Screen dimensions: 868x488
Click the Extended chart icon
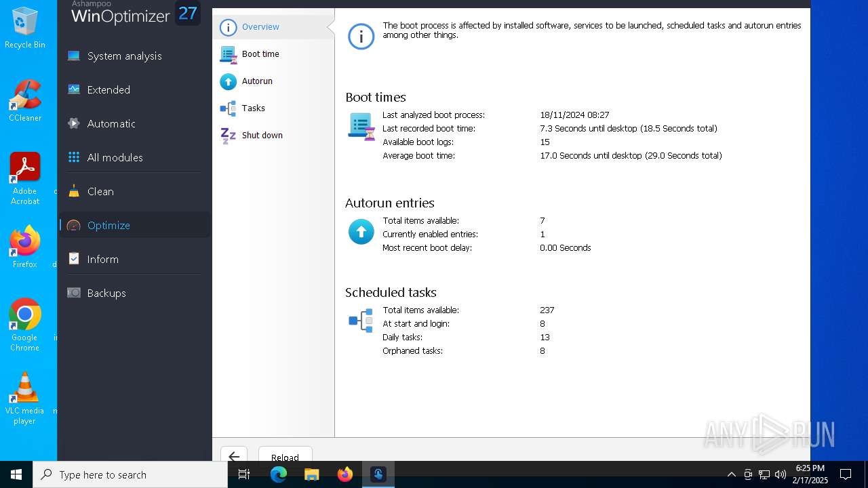(x=74, y=89)
